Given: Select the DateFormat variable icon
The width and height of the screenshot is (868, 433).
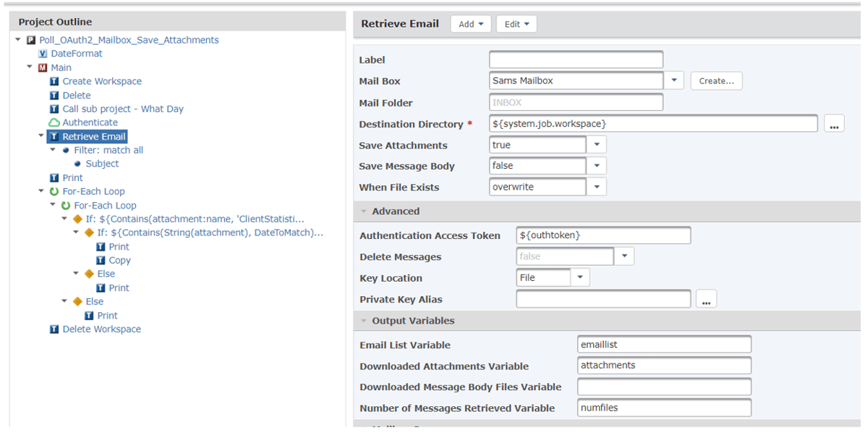Looking at the screenshot, I should (41, 54).
